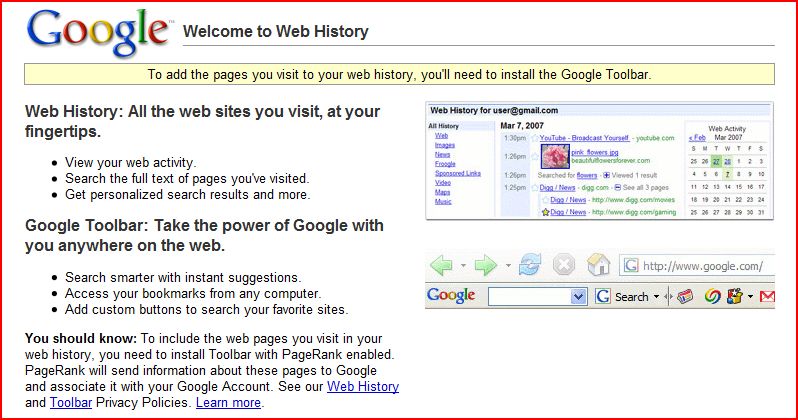Click the gray Stop loading icon

[564, 265]
